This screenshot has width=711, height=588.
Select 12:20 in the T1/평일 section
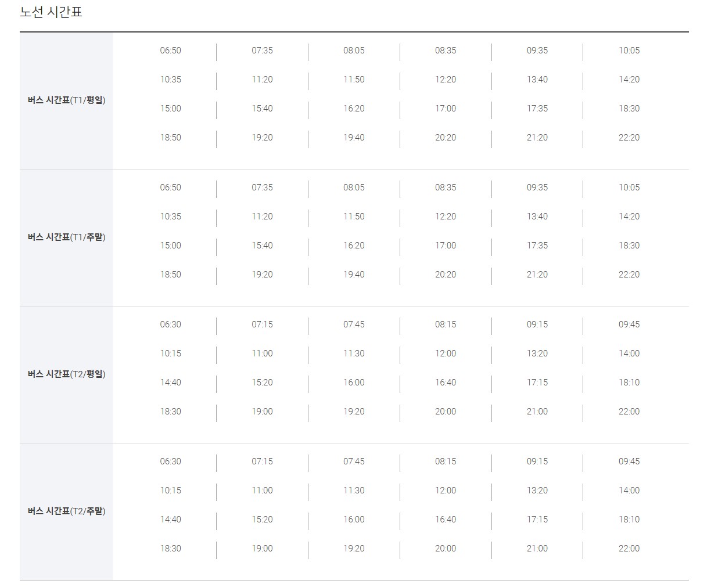tap(446, 80)
